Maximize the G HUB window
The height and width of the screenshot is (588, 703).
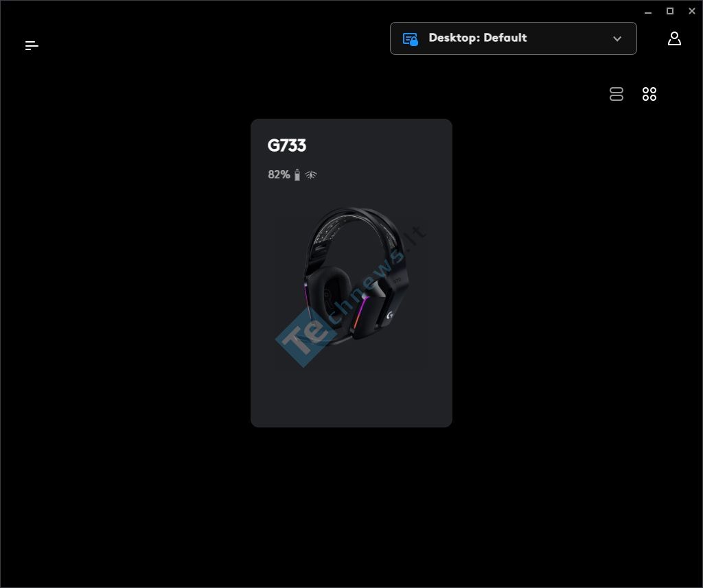[670, 11]
